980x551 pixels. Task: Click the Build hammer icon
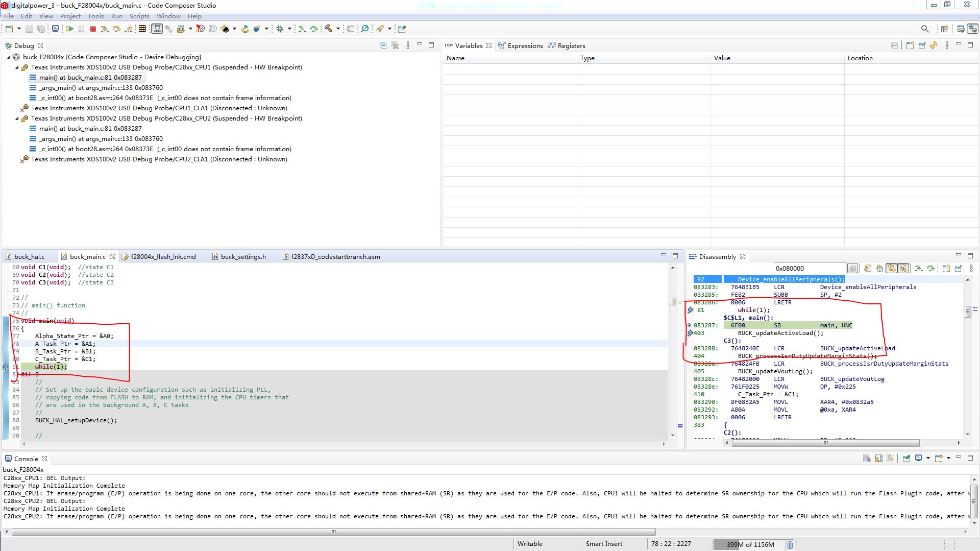328,29
